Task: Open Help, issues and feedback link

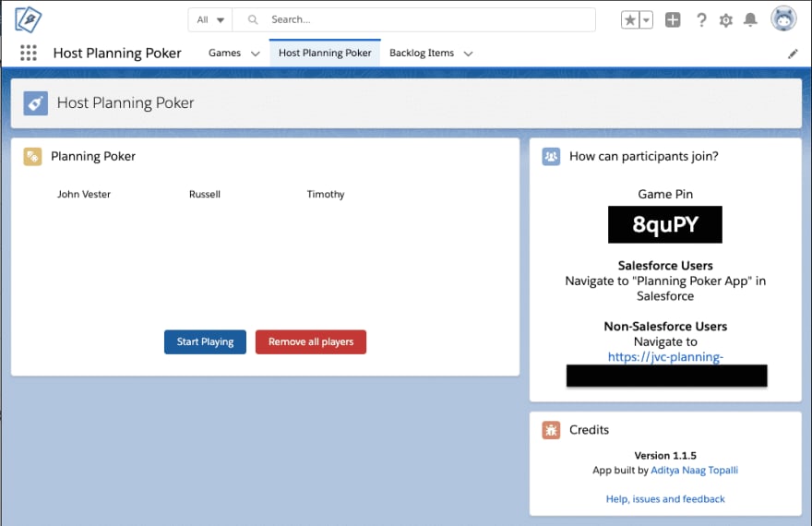Action: coord(665,499)
